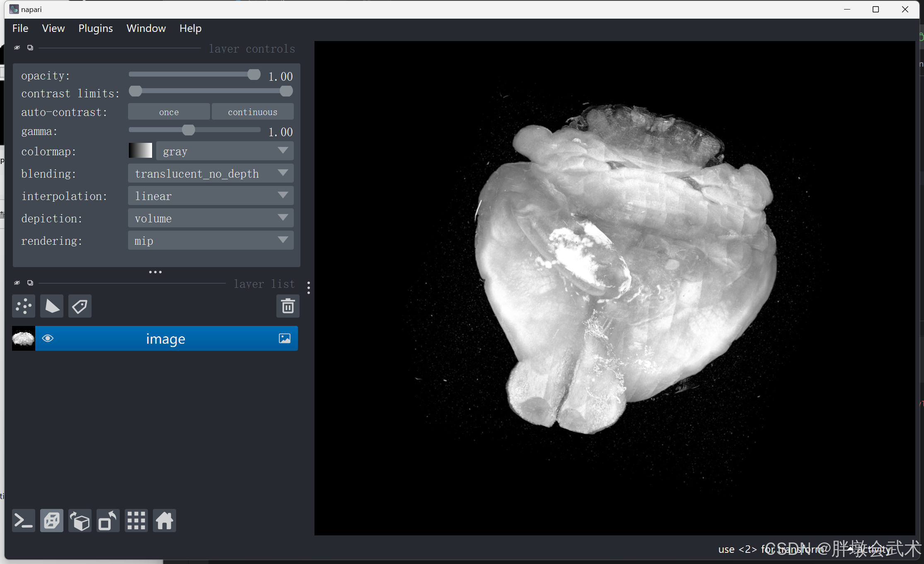Create a new labels layer
924x564 pixels.
point(80,306)
